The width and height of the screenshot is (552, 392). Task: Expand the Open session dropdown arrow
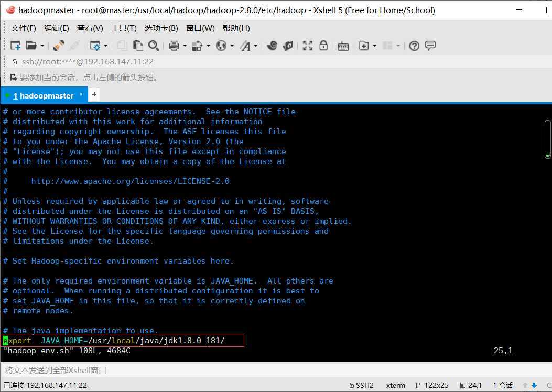42,46
